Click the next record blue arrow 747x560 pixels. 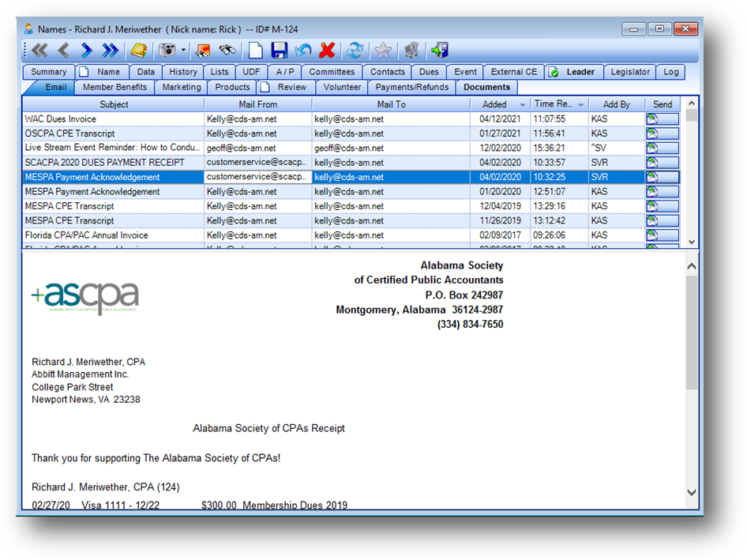[x=87, y=51]
